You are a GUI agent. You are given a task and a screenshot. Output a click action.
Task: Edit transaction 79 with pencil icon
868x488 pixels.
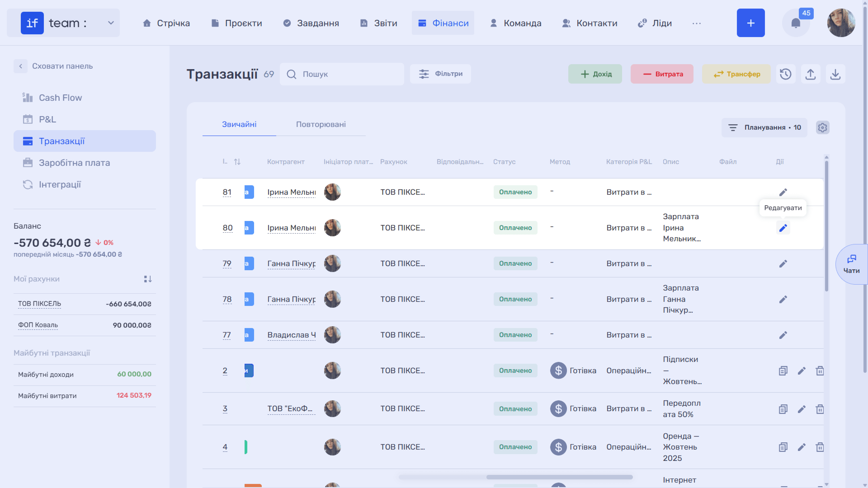click(783, 264)
